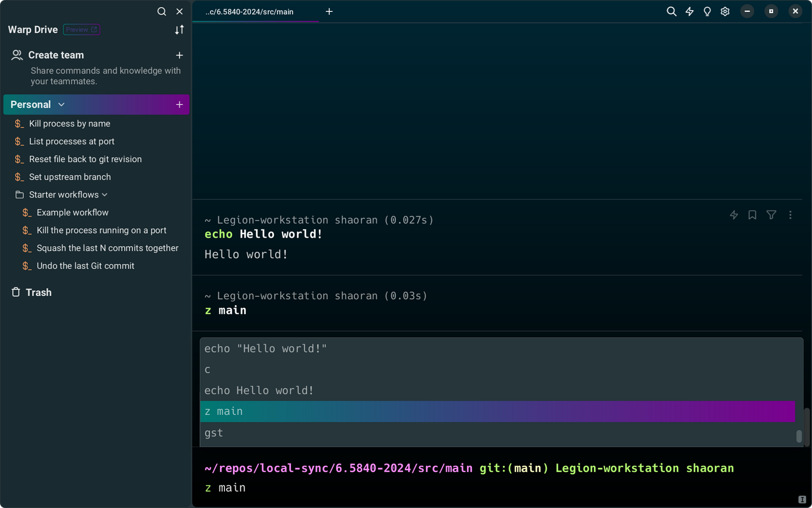The width and height of the screenshot is (812, 508).
Task: Open the Trash section
Action: [32, 292]
